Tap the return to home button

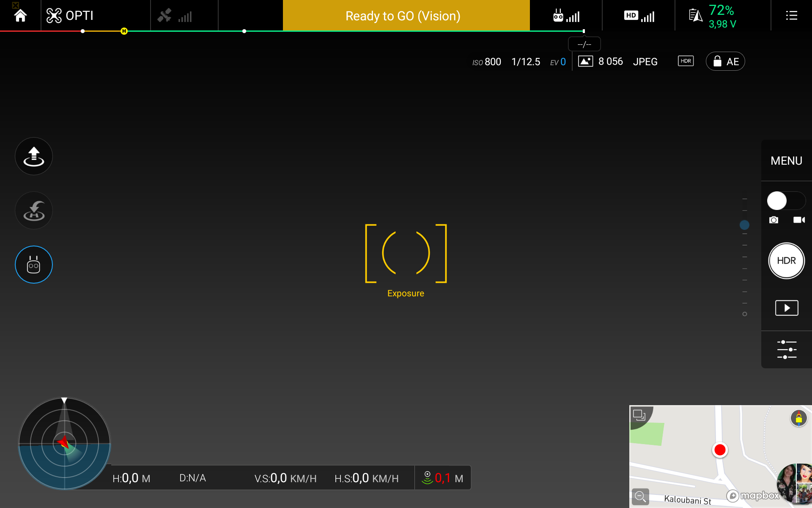point(34,210)
